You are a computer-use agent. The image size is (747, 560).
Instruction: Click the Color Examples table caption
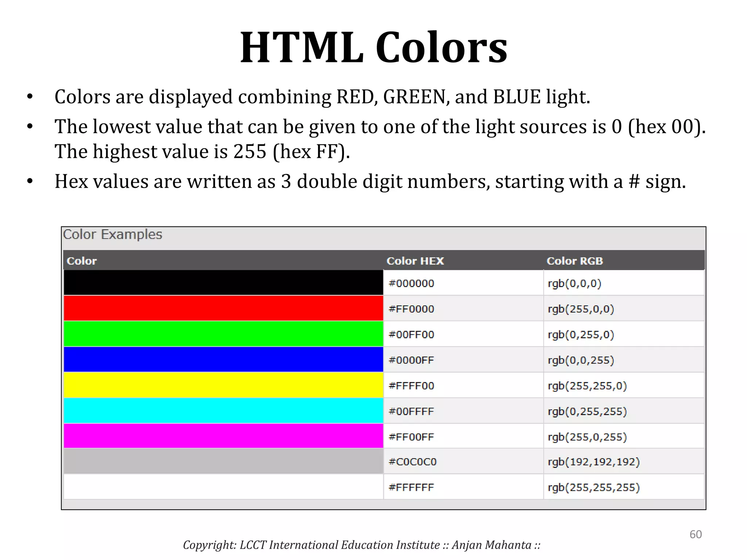(x=112, y=234)
